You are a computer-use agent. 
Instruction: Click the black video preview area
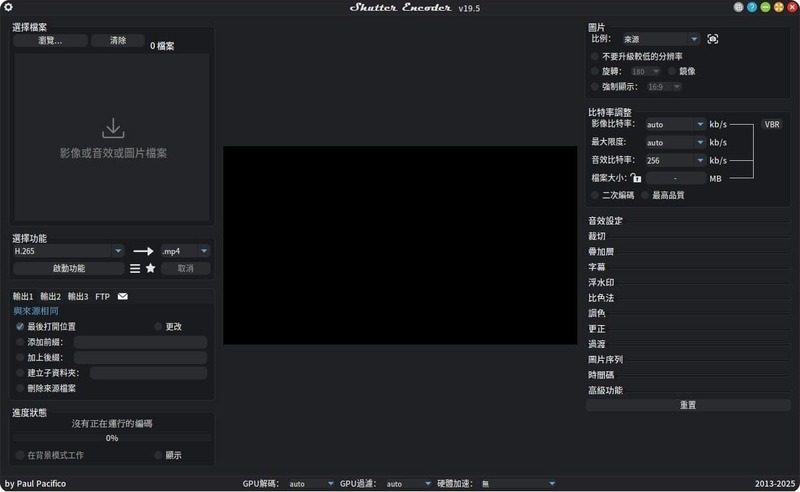point(400,245)
